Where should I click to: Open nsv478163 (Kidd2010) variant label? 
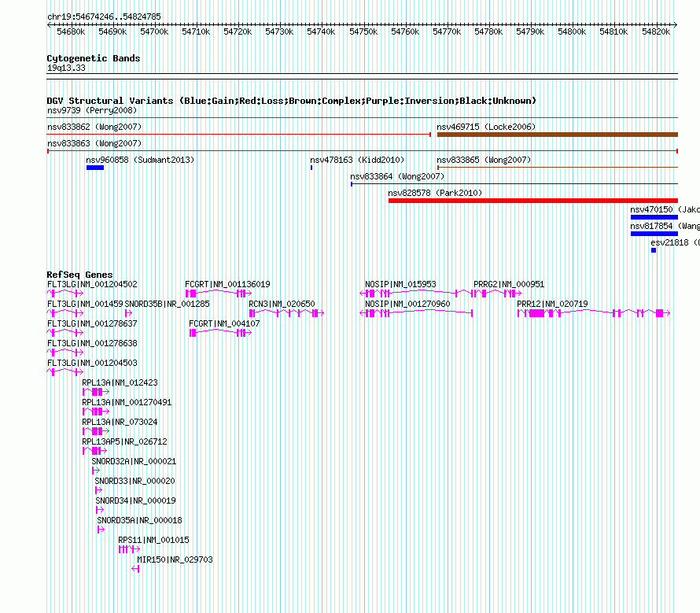click(x=357, y=160)
